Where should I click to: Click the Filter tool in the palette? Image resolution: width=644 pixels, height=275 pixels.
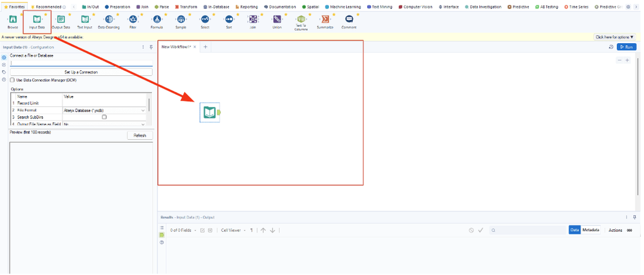(x=133, y=20)
